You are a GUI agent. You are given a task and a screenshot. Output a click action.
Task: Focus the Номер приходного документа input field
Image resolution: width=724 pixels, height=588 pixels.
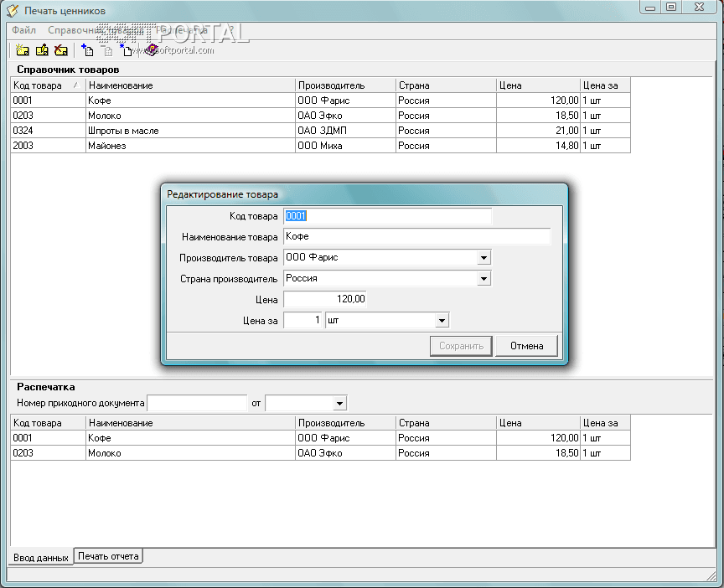click(x=197, y=404)
